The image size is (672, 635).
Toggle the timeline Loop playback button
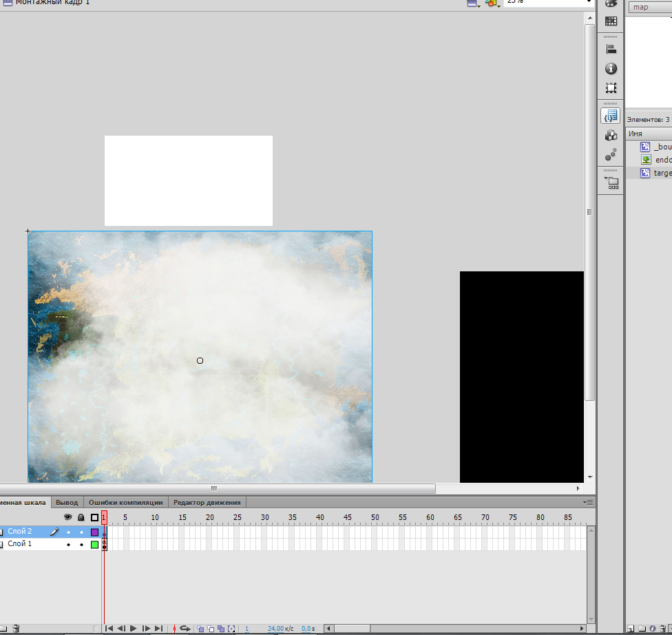(x=185, y=628)
